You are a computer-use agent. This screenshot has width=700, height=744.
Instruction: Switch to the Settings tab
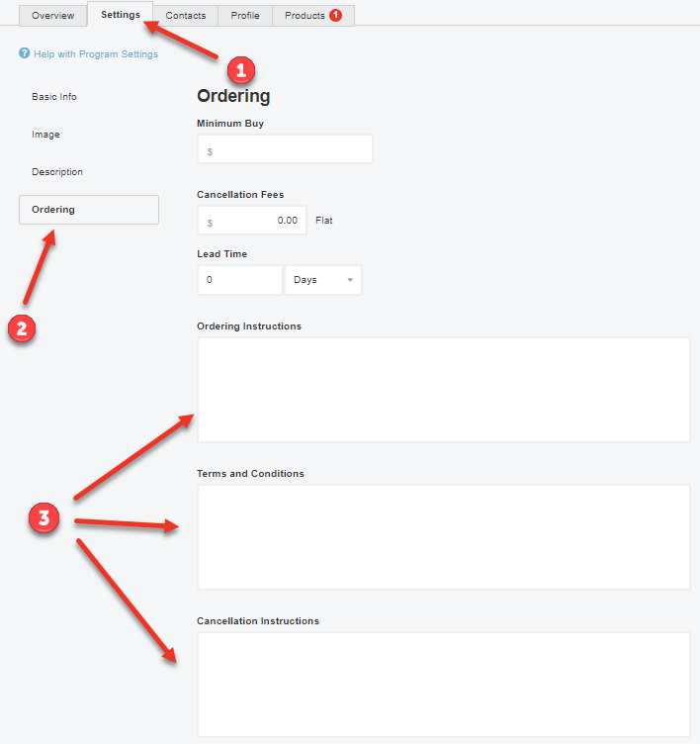pyautogui.click(x=120, y=15)
